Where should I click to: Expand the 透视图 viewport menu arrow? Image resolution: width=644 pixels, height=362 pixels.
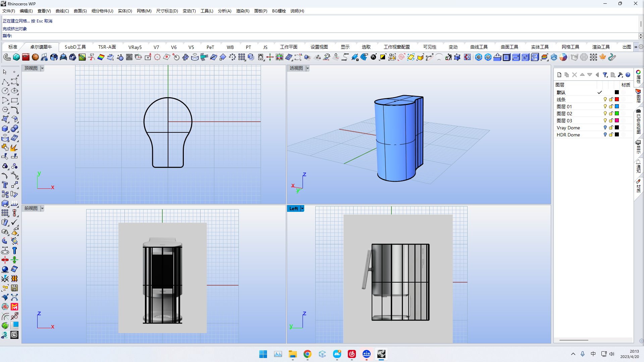pyautogui.click(x=308, y=68)
